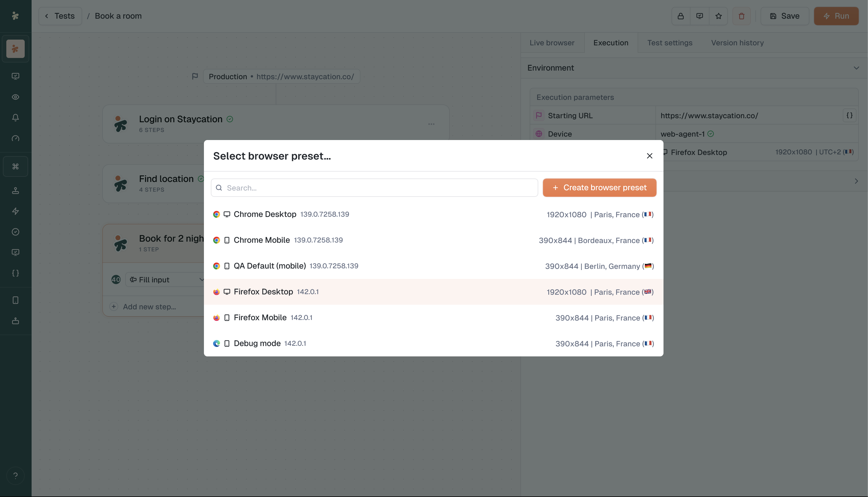Open the eye icon in left sidebar

16,97
